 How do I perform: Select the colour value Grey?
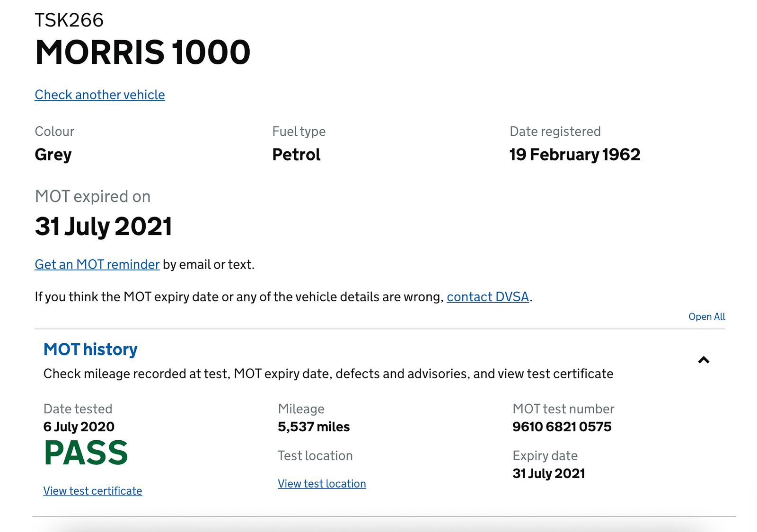click(53, 155)
